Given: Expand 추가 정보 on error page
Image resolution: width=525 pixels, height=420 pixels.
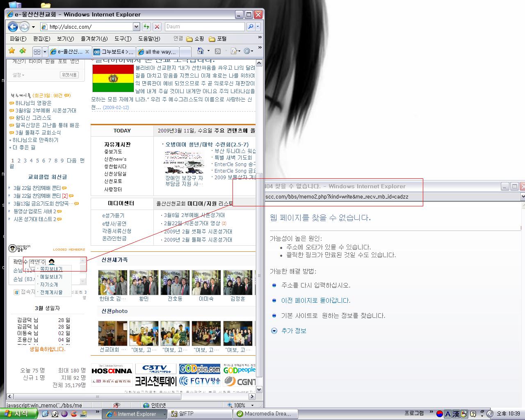Looking at the screenshot, I should pyautogui.click(x=289, y=331).
